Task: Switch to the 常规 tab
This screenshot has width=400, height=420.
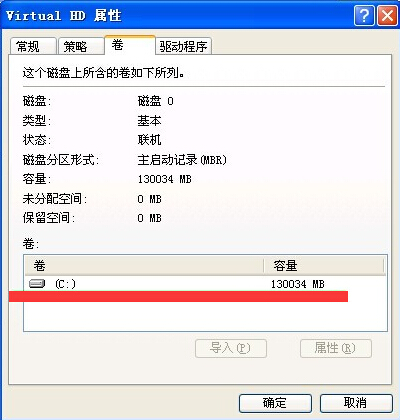Action: pyautogui.click(x=33, y=46)
